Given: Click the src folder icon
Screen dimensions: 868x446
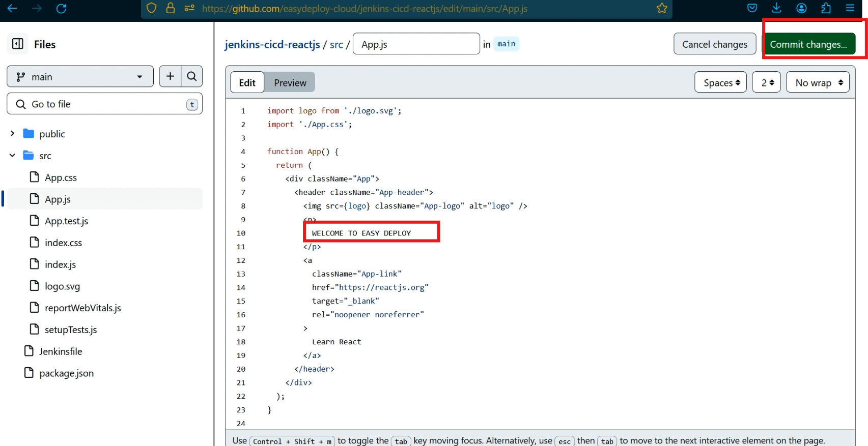Looking at the screenshot, I should [29, 156].
